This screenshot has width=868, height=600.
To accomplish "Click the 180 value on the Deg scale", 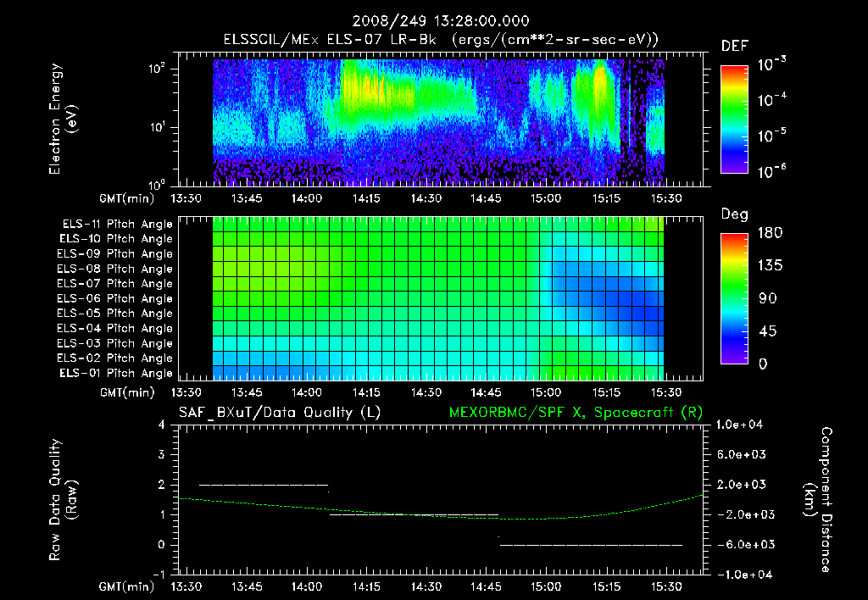I will (x=770, y=233).
